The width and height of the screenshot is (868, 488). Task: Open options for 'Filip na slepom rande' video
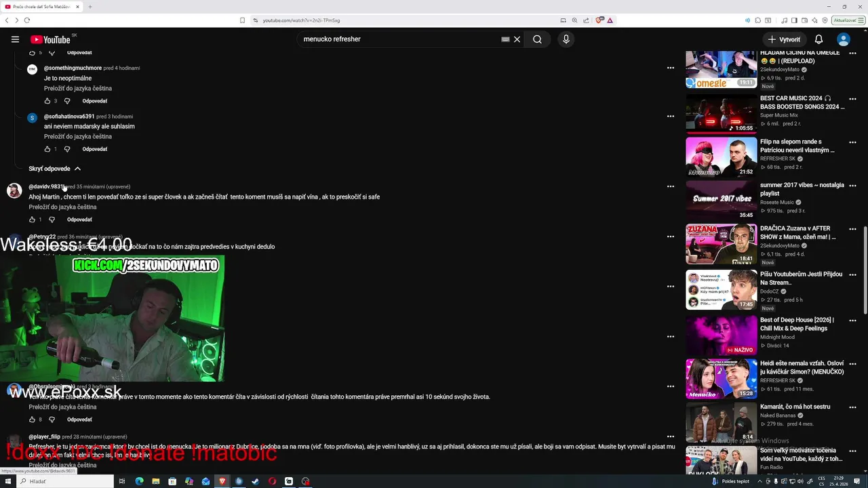click(x=852, y=142)
